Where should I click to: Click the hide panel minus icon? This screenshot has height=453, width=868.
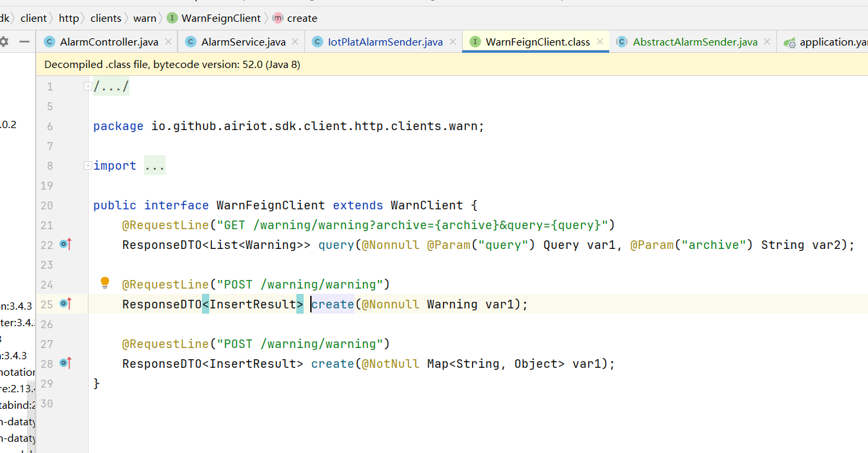click(24, 42)
